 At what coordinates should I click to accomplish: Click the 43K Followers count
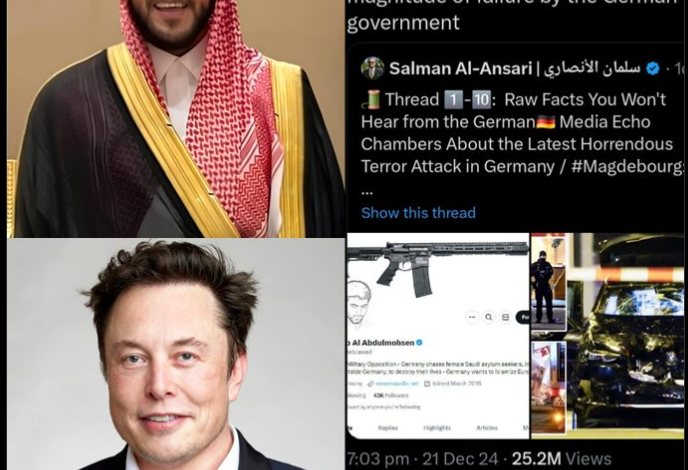(391, 395)
